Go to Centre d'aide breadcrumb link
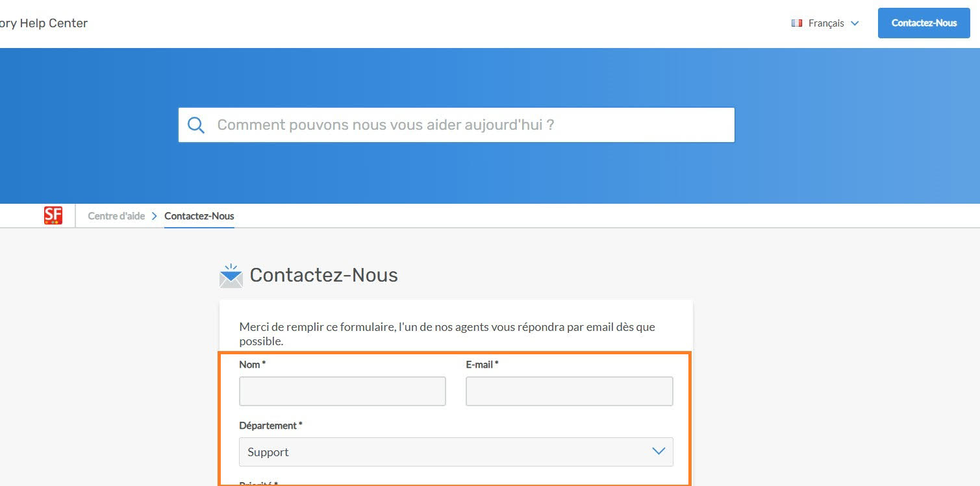The width and height of the screenshot is (980, 486). [116, 216]
